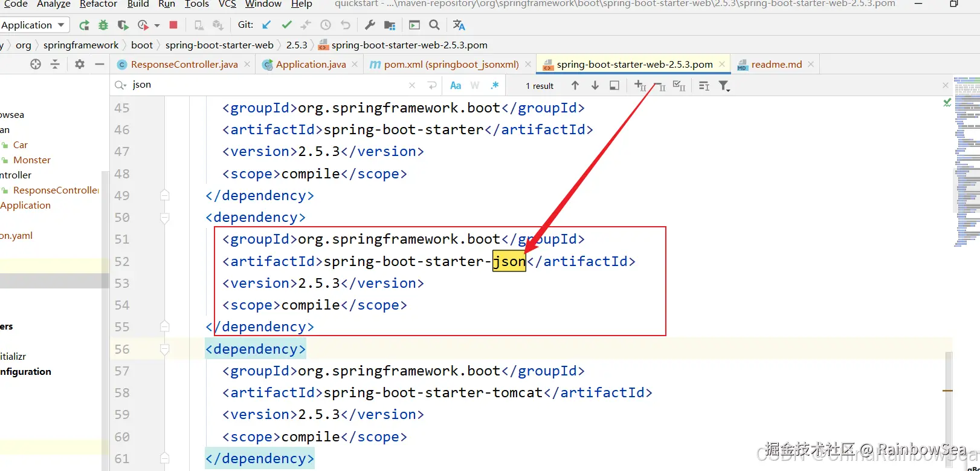Toggle Regex option in search bar
The width and height of the screenshot is (980, 471).
495,86
